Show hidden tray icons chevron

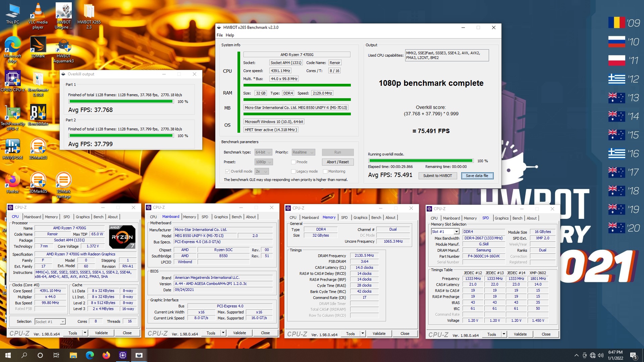coord(576,355)
